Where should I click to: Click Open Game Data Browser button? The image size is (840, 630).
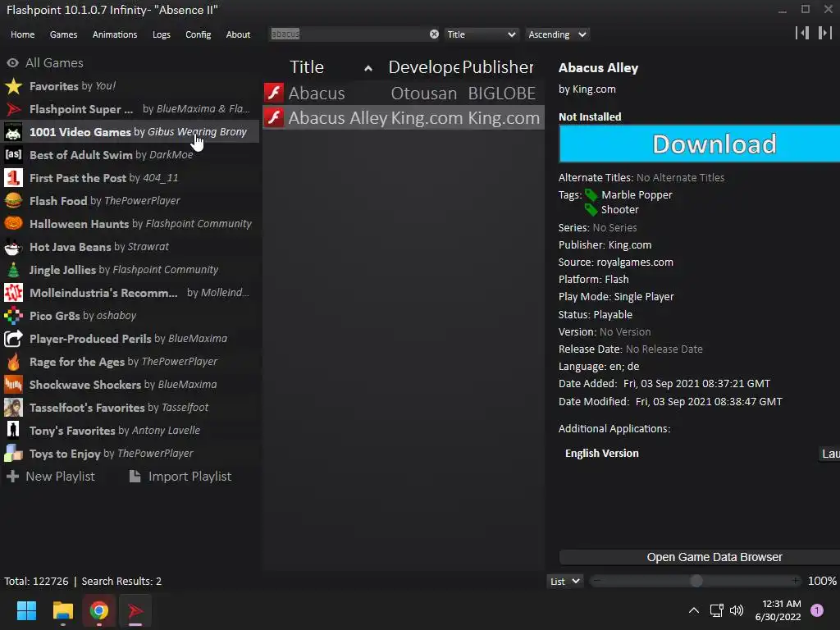click(x=700, y=557)
